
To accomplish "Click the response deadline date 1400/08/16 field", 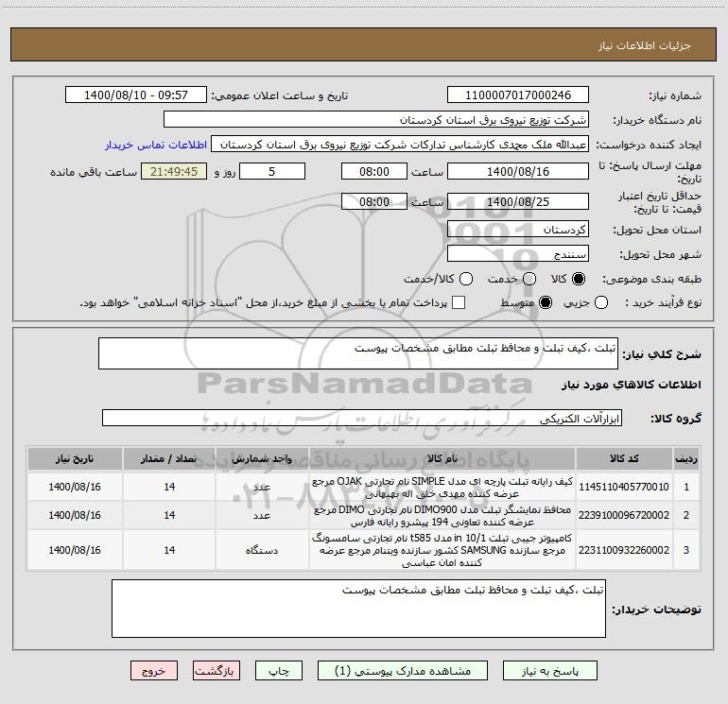I will tap(518, 171).
